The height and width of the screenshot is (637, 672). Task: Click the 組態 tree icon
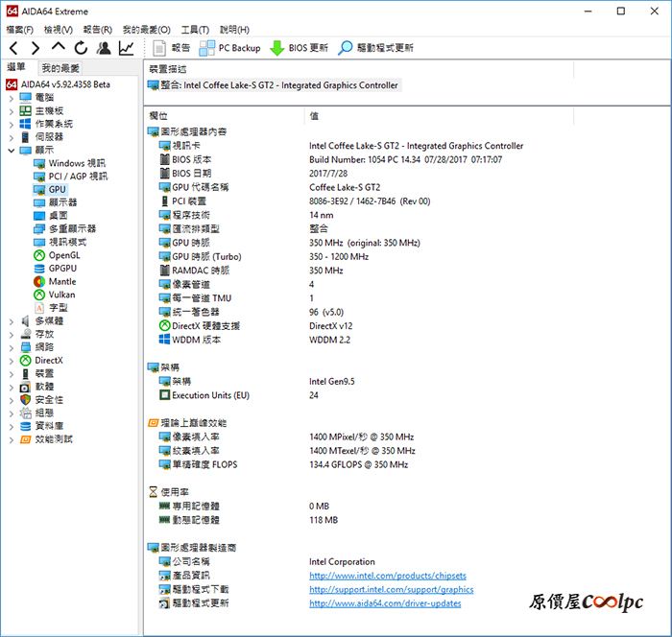point(25,413)
